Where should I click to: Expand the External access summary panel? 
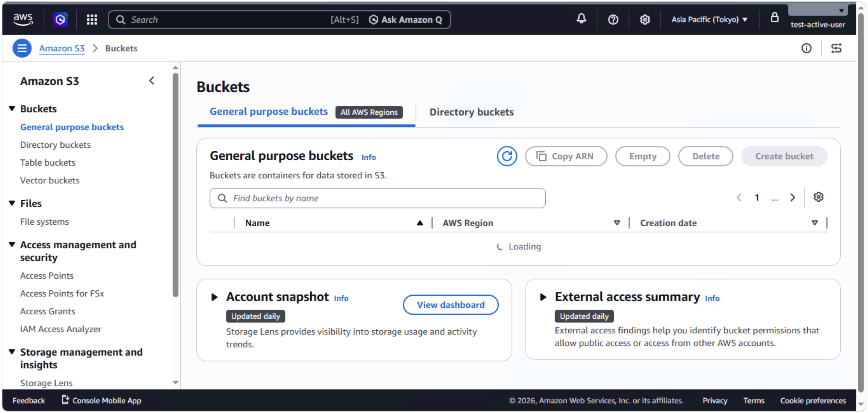[542, 297]
